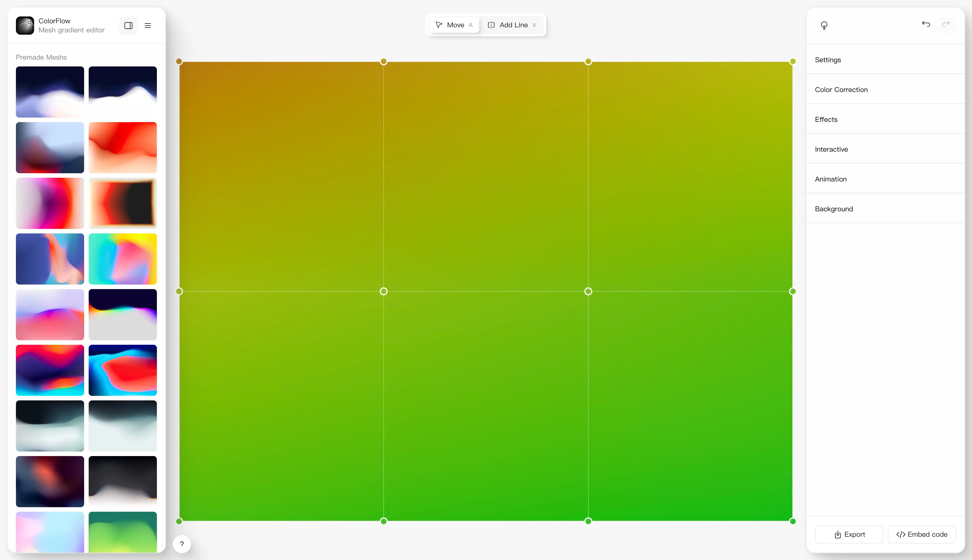Click the ColorFlow app logo
This screenshot has height=560, width=972.
(25, 25)
